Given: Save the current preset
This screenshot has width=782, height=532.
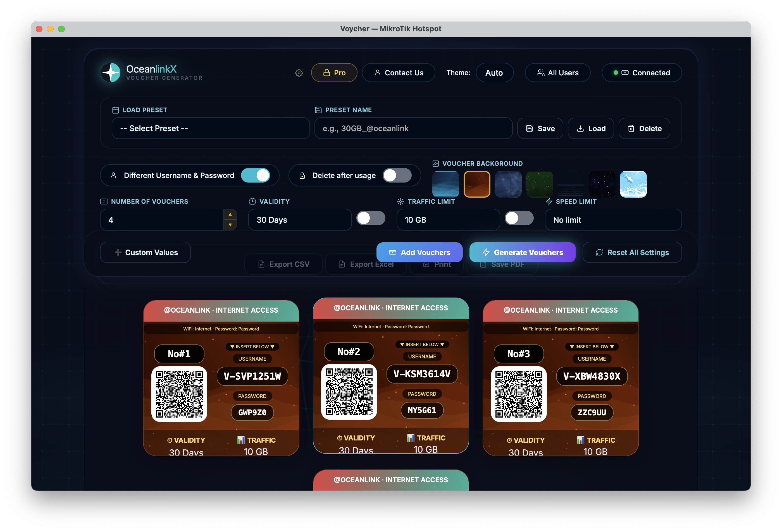Looking at the screenshot, I should (540, 128).
